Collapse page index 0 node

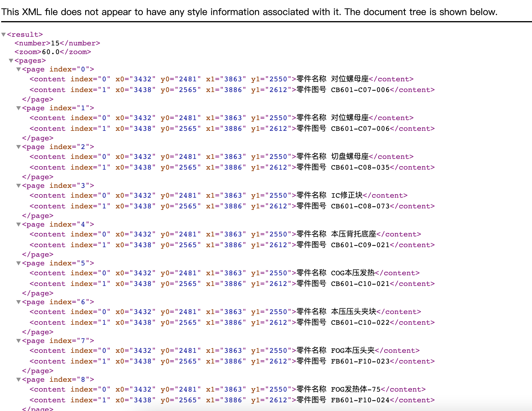(x=19, y=69)
